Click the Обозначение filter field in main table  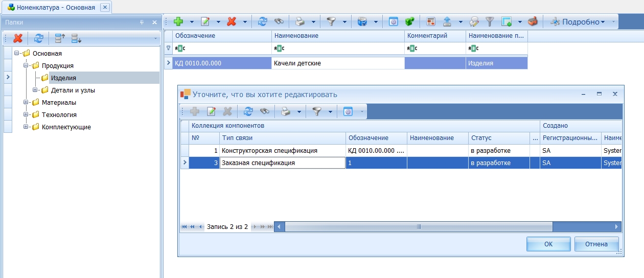tap(222, 48)
